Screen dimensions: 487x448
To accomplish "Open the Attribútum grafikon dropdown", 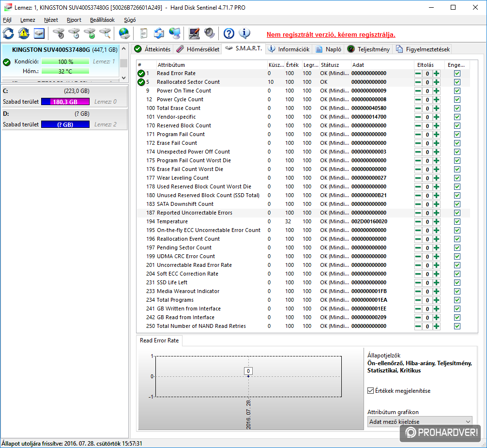I will point(420,421).
